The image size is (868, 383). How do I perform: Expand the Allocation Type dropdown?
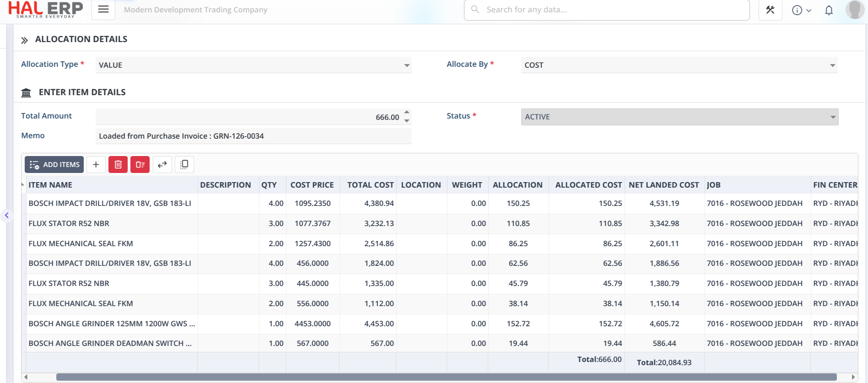406,65
